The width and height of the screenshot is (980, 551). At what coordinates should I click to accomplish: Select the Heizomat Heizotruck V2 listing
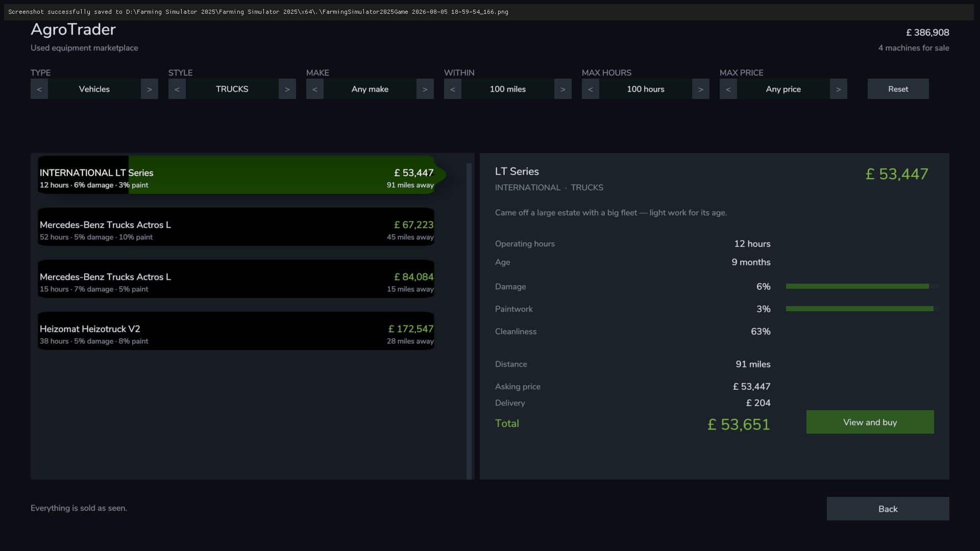[x=236, y=331]
